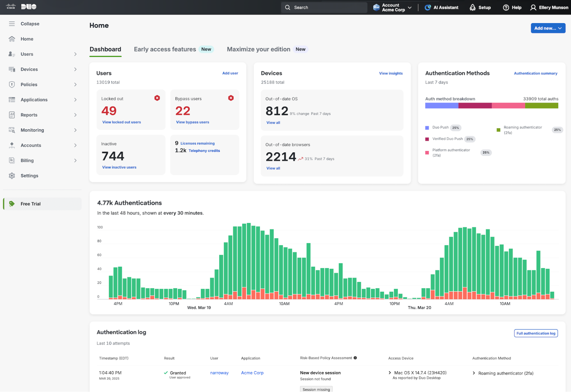Click the crimson Verified Duo Push legend swatch
Viewport: 571px width, 392px height.
[427, 139]
